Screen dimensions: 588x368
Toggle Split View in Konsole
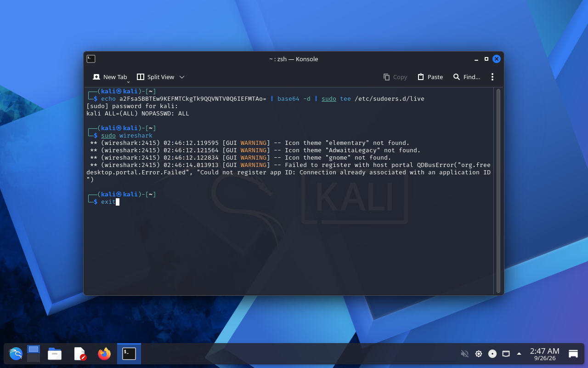click(x=156, y=77)
